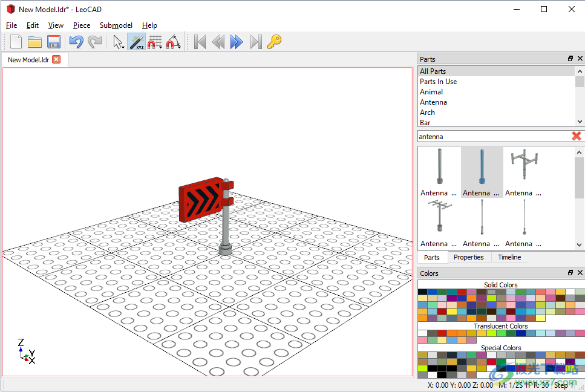
Task: Pick the black swatch in Solid Colors
Action: pyautogui.click(x=422, y=292)
